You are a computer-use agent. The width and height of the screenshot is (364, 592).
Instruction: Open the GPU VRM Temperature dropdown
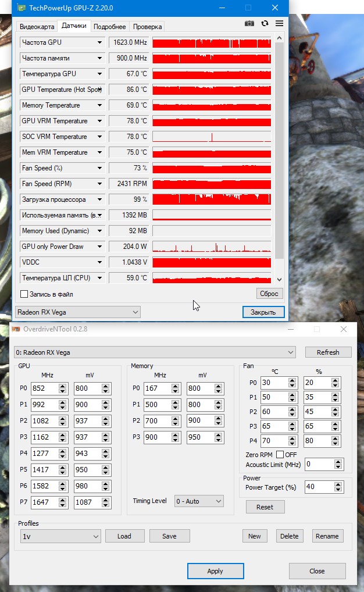pyautogui.click(x=99, y=121)
